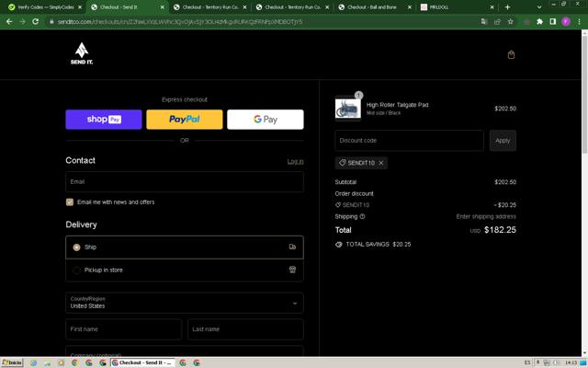The width and height of the screenshot is (588, 368).
Task: Close the MRLDOLL tab
Action: point(492,7)
